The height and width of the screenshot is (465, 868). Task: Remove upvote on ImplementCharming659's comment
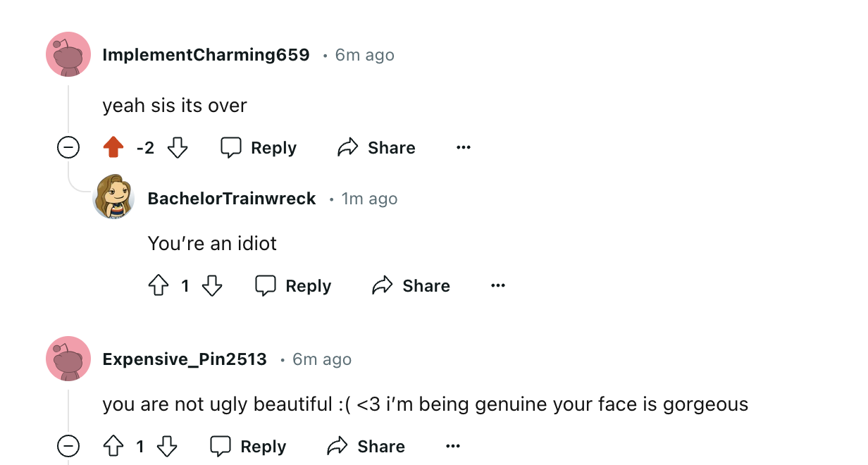tap(113, 147)
